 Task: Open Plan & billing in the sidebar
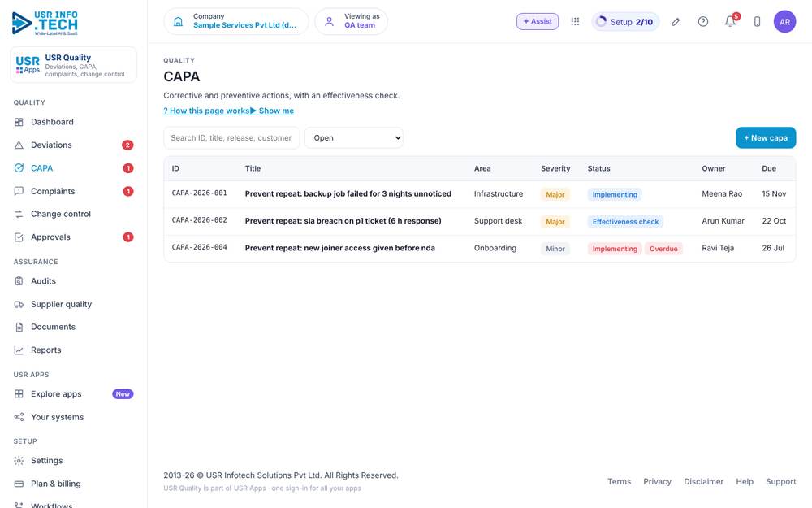[x=74, y=484]
